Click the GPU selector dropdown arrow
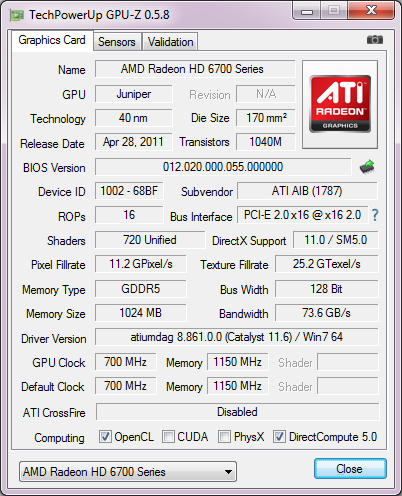 tap(228, 472)
